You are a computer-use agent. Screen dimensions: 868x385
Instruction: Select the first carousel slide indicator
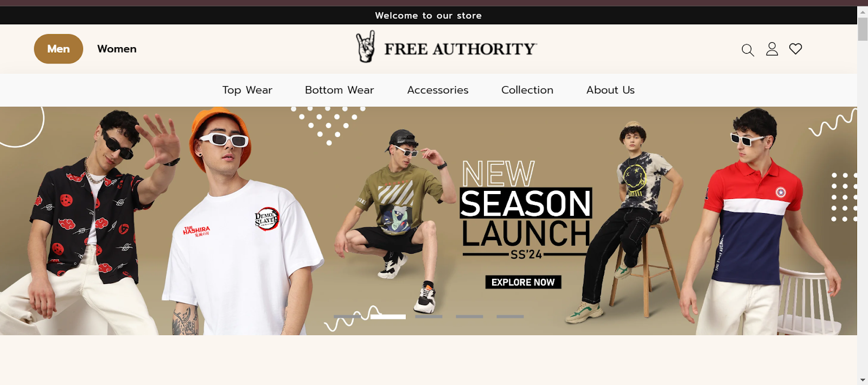(347, 316)
